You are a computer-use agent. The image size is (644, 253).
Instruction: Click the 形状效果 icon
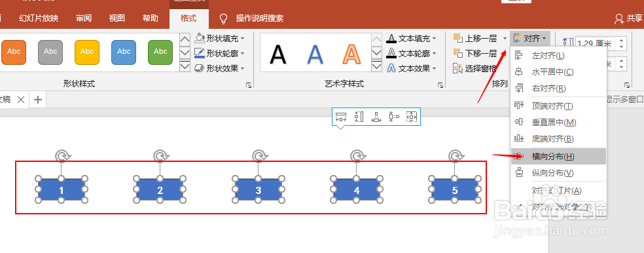coord(199,68)
